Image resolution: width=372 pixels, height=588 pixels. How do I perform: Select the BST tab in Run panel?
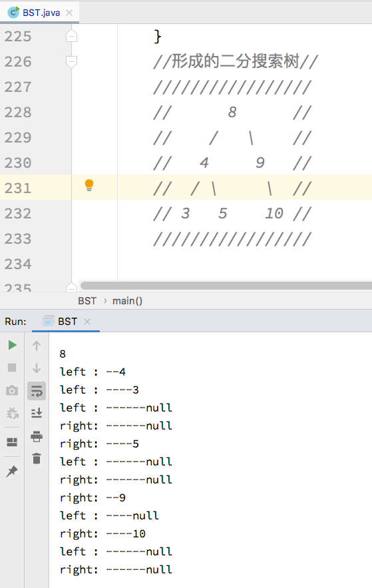66,322
